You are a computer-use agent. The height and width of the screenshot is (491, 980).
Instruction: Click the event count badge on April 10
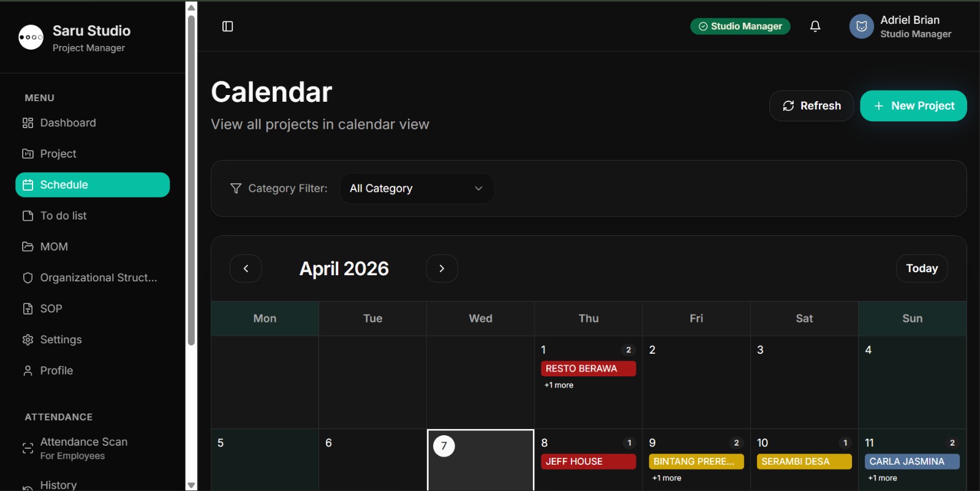tap(845, 443)
